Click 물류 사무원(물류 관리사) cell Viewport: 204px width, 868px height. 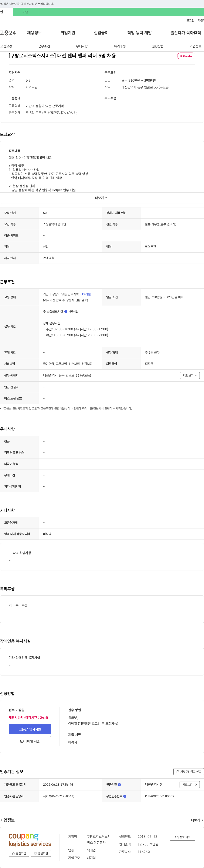[160, 224]
